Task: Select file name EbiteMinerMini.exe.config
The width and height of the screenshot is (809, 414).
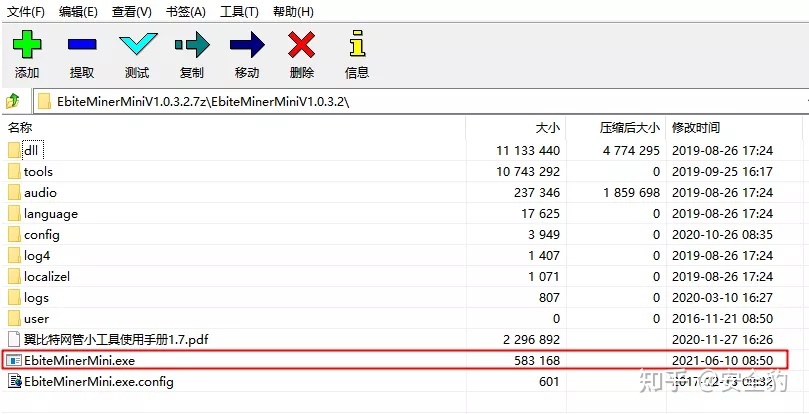Action: 99,382
